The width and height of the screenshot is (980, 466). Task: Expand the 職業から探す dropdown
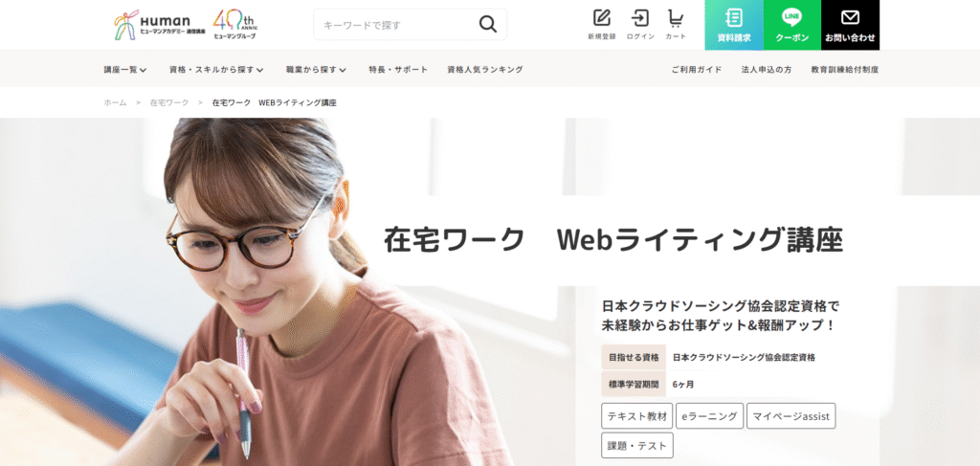pos(316,69)
